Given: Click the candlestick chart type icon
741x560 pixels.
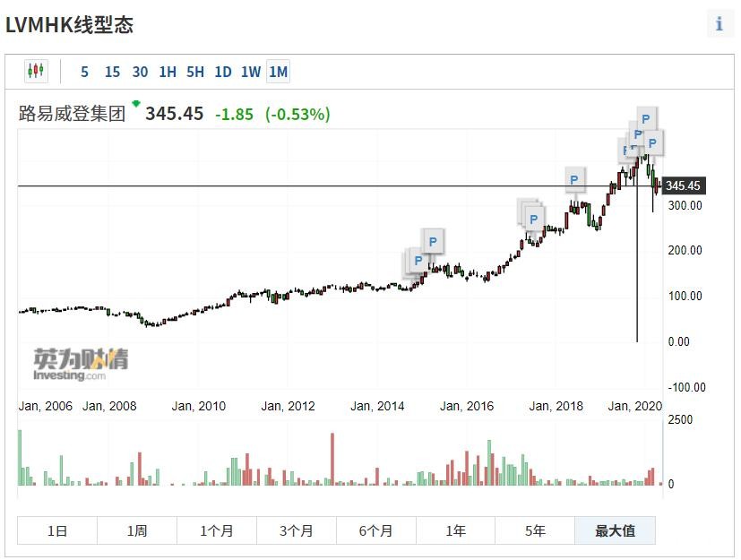Looking at the screenshot, I should pos(35,72).
